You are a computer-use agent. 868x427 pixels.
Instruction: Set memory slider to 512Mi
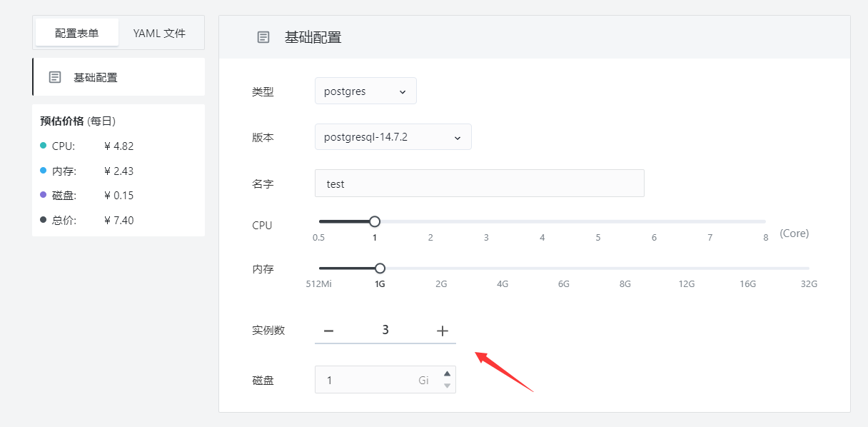[319, 268]
